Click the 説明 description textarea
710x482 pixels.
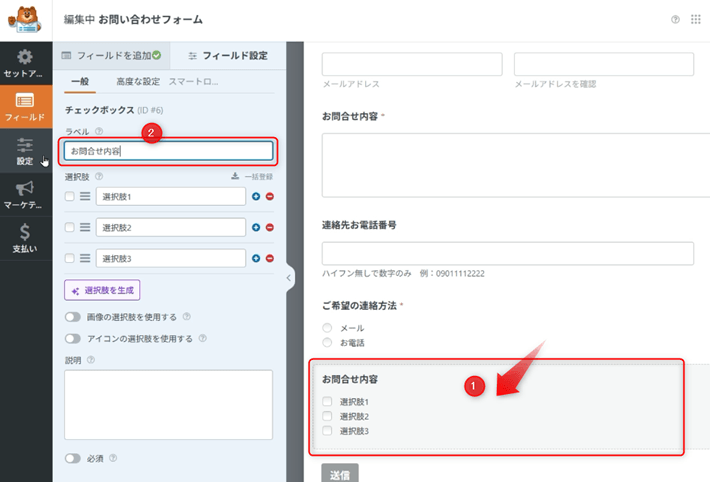pyautogui.click(x=168, y=405)
